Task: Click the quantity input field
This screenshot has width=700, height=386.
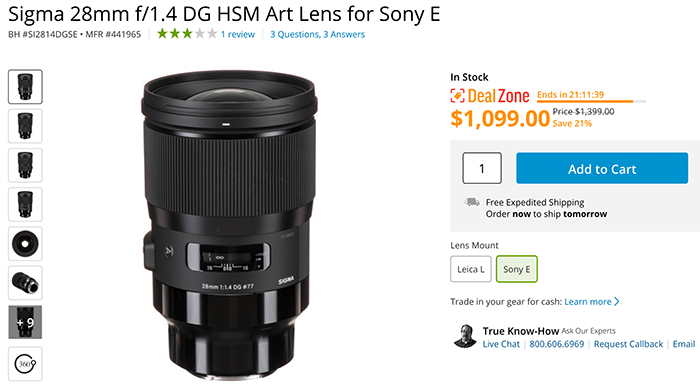Action: tap(482, 168)
